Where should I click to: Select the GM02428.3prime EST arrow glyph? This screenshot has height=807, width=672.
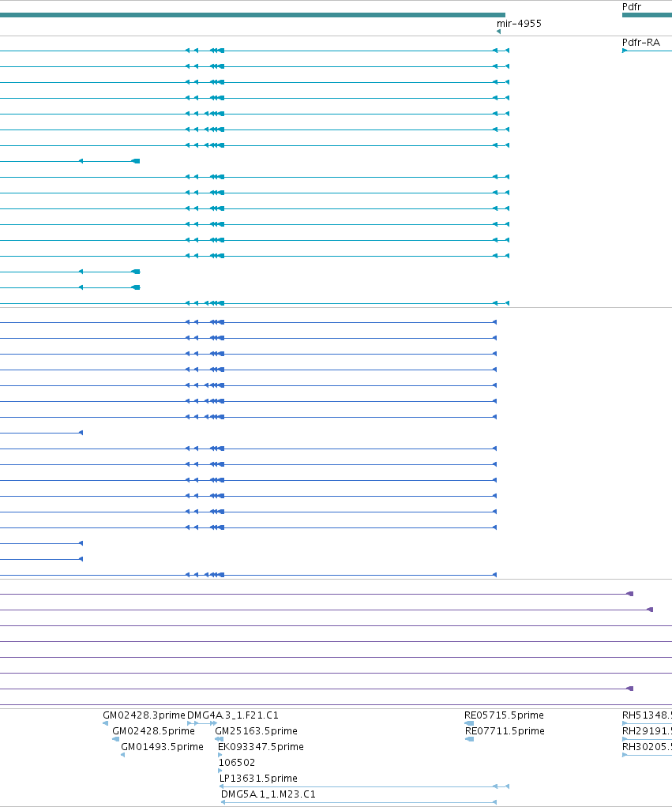pyautogui.click(x=106, y=723)
